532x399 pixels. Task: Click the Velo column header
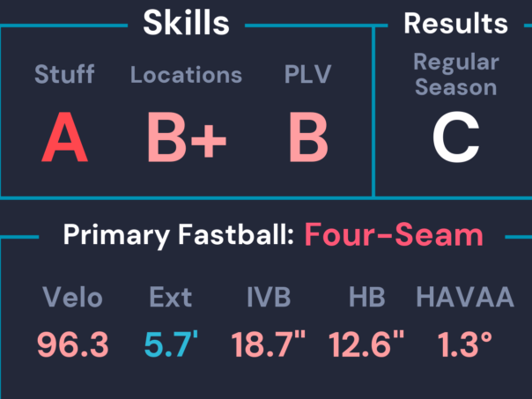tap(73, 298)
